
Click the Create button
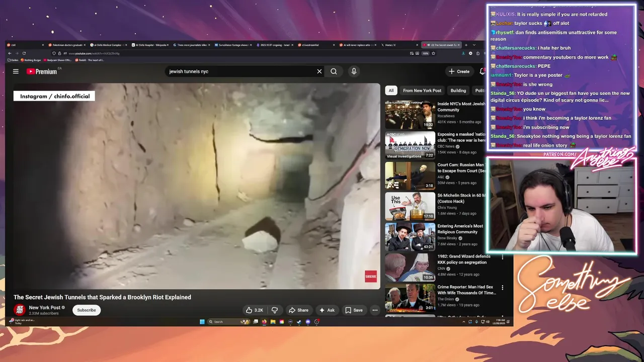pos(459,71)
